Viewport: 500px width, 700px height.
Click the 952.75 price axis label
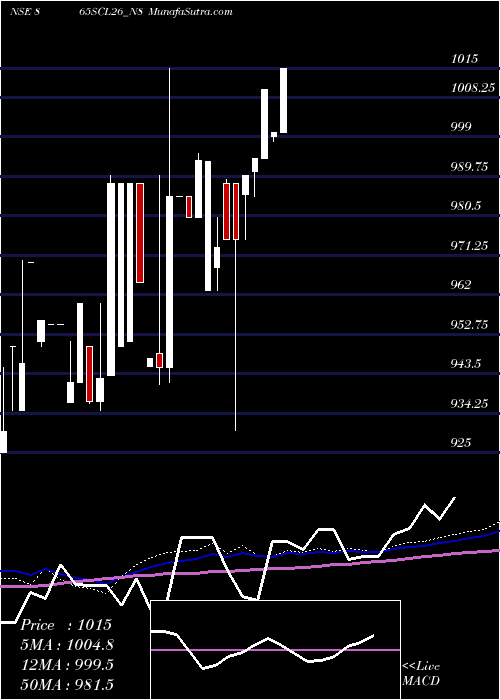click(470, 325)
